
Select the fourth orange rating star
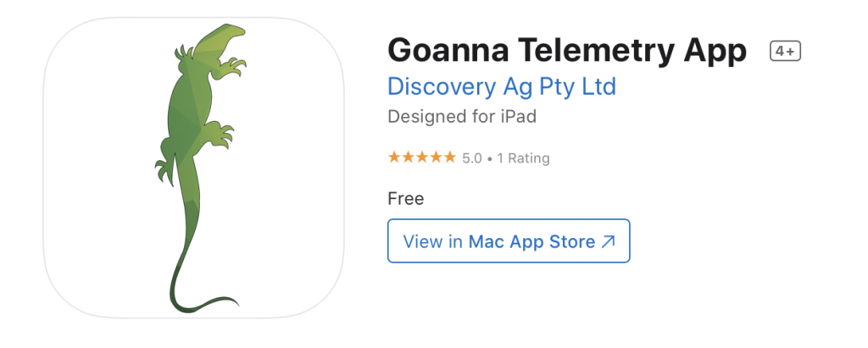click(436, 157)
